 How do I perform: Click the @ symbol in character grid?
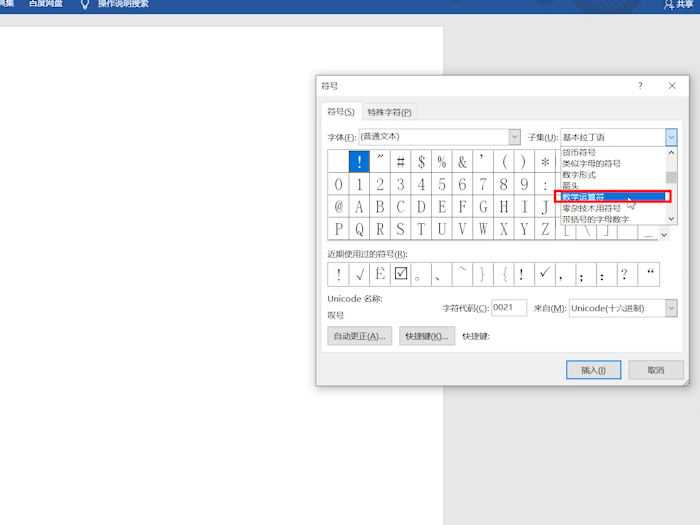[338, 206]
